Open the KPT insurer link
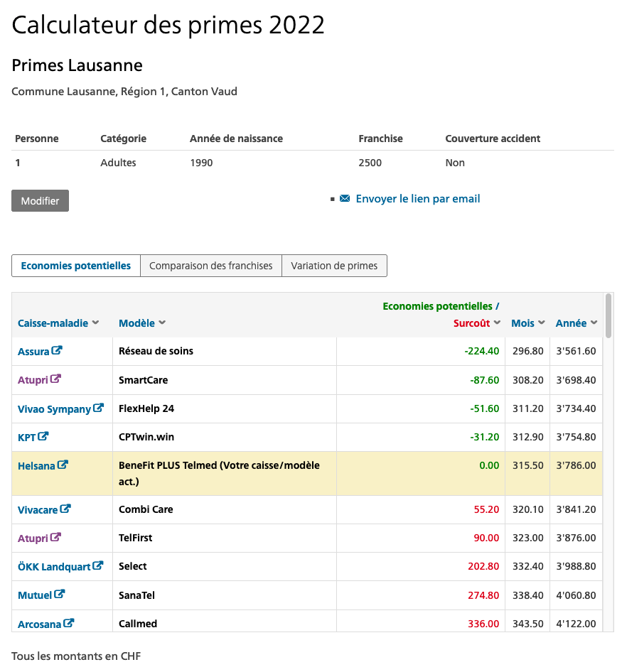 pyautogui.click(x=26, y=437)
